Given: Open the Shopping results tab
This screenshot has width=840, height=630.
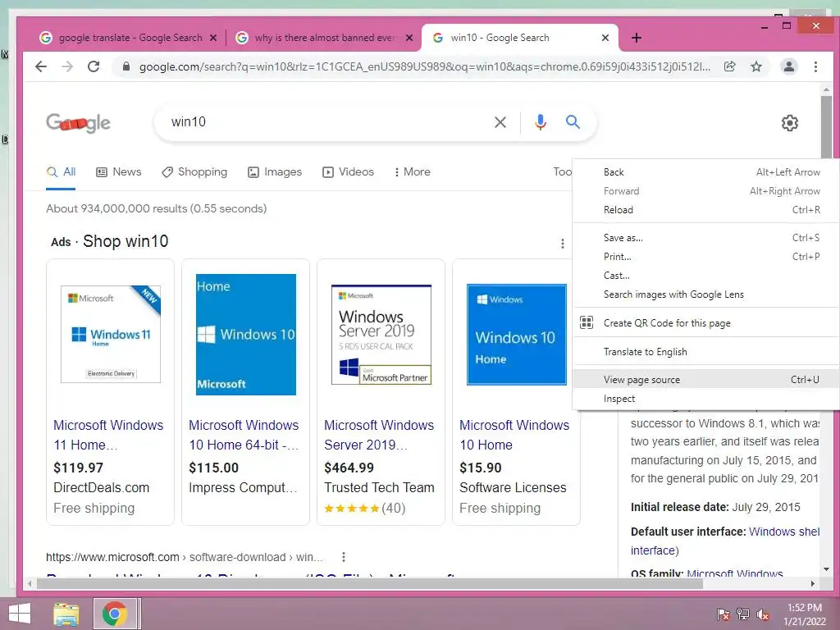Looking at the screenshot, I should 194,172.
